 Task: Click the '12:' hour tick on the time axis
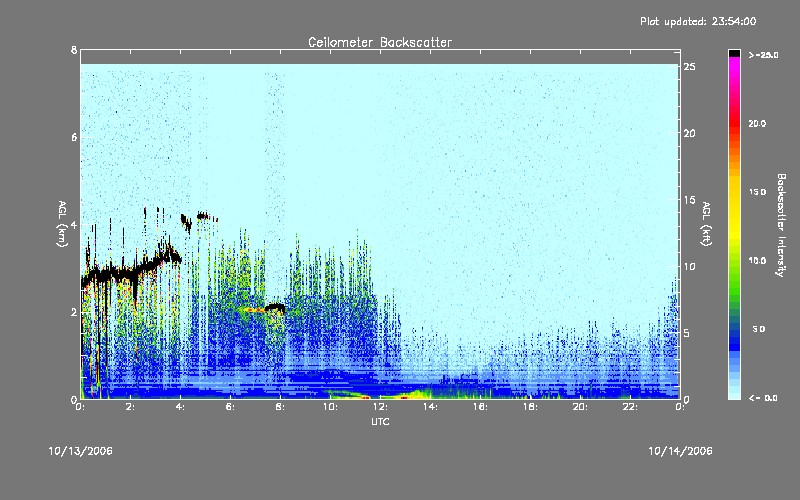point(381,407)
